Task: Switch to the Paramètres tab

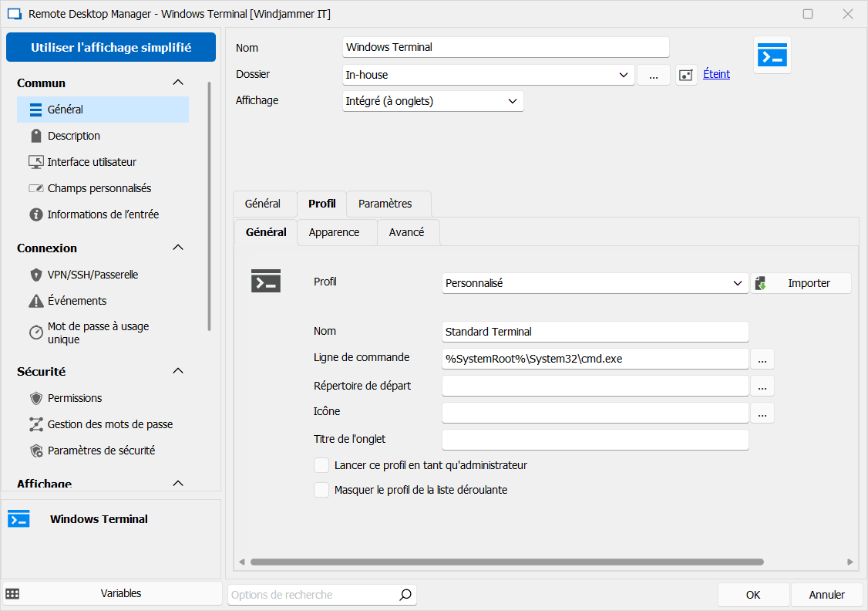Action: tap(385, 204)
